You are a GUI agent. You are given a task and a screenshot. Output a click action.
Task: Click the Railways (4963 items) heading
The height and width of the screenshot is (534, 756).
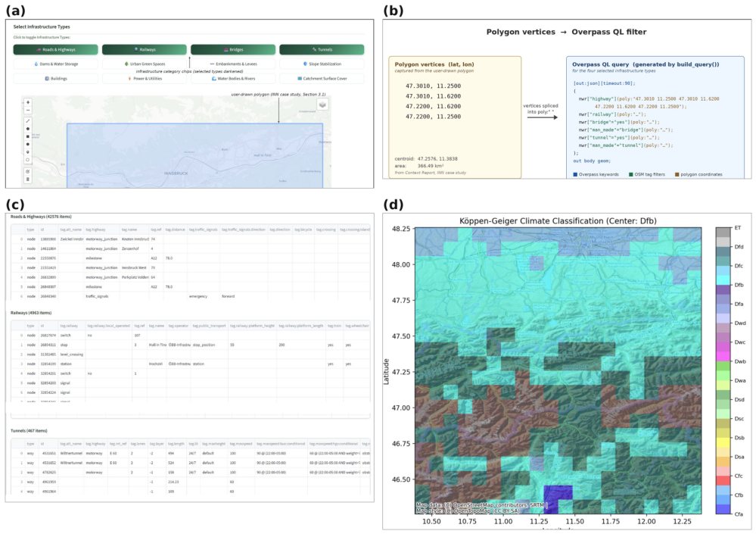(31, 313)
